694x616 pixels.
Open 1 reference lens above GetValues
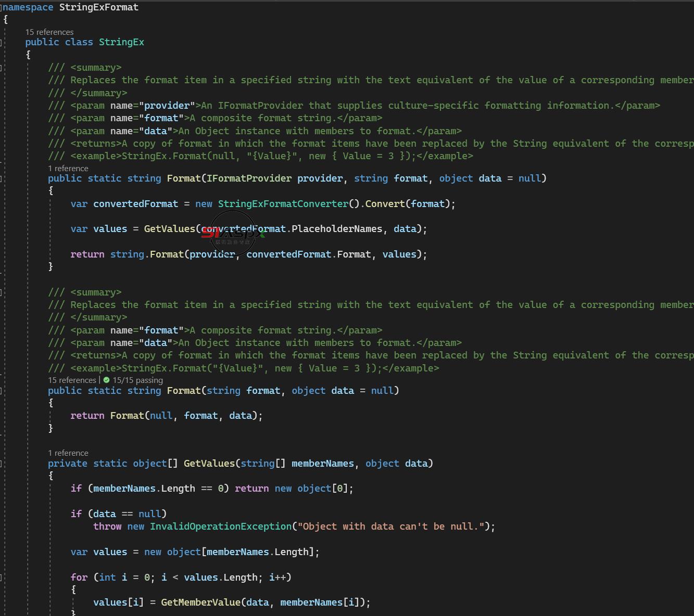click(68, 453)
